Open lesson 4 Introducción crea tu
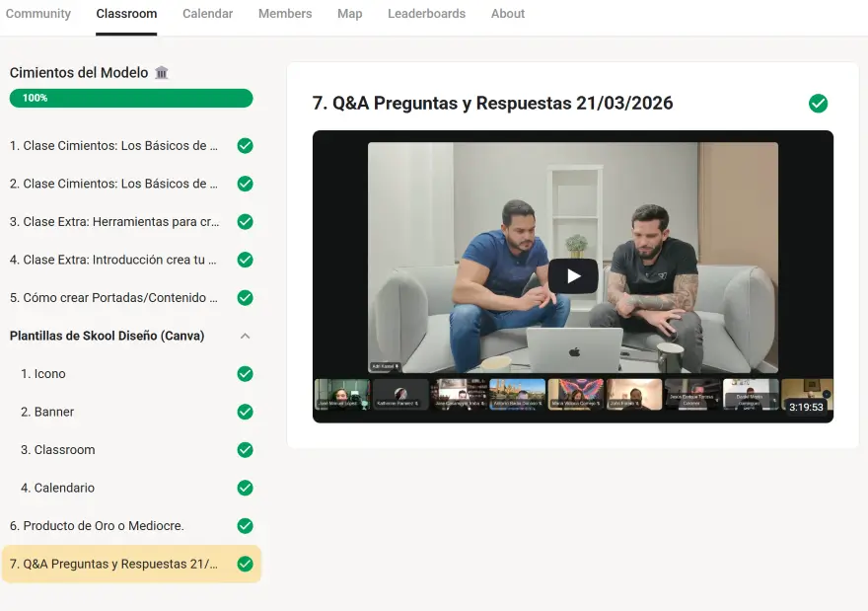868x611 pixels. (x=113, y=261)
